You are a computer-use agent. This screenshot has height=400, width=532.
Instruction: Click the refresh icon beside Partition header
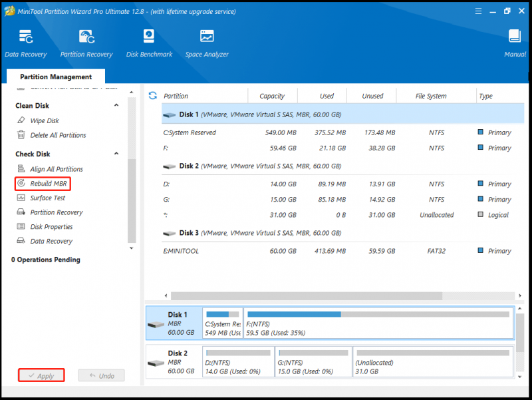coord(153,96)
